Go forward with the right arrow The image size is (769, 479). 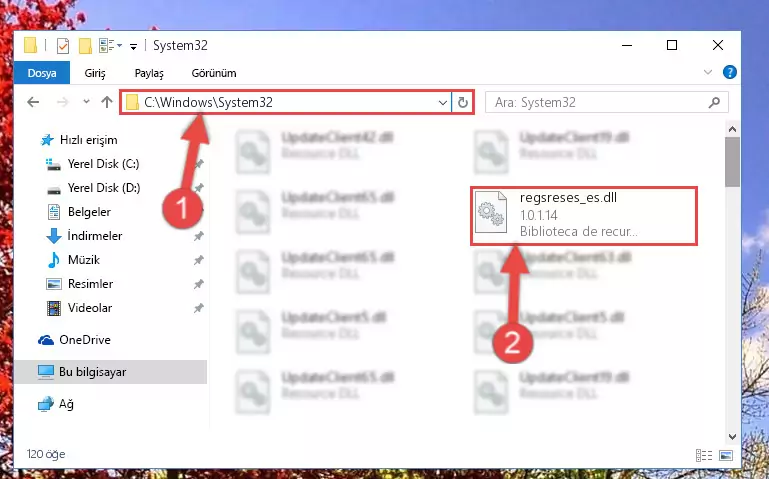[x=62, y=102]
